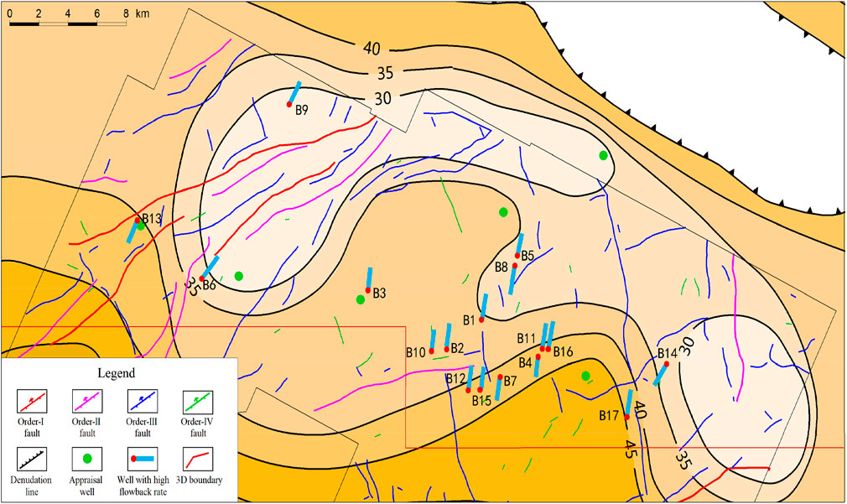Viewport: 847px width, 504px height.
Task: Select the red well marker B8
Action: coord(515,266)
